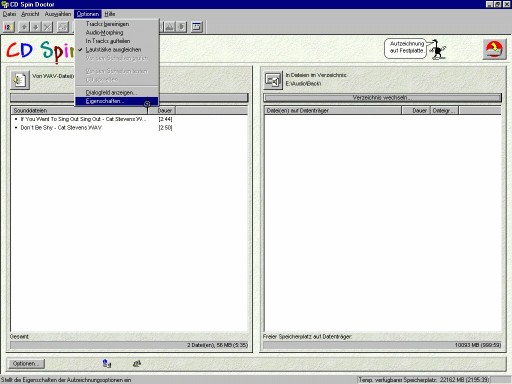
Task: Click the Von WAV-Datei(en) label
Action: pos(53,76)
